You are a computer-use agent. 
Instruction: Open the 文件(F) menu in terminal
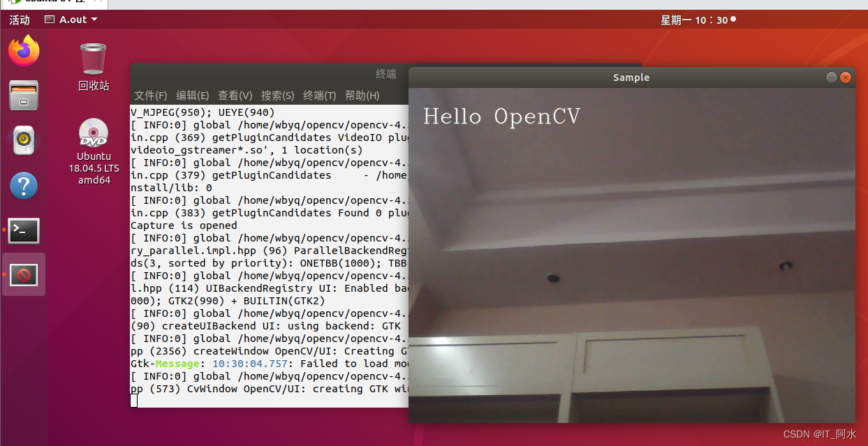pos(151,96)
